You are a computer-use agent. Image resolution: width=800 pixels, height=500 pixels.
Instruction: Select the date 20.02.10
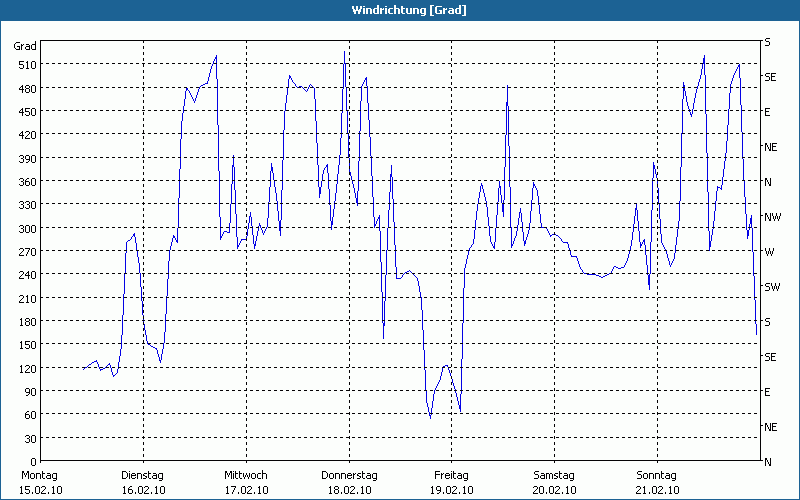coord(555,490)
